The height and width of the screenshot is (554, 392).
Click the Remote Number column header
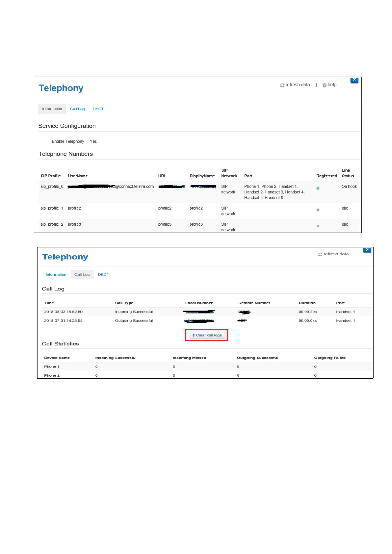254,303
